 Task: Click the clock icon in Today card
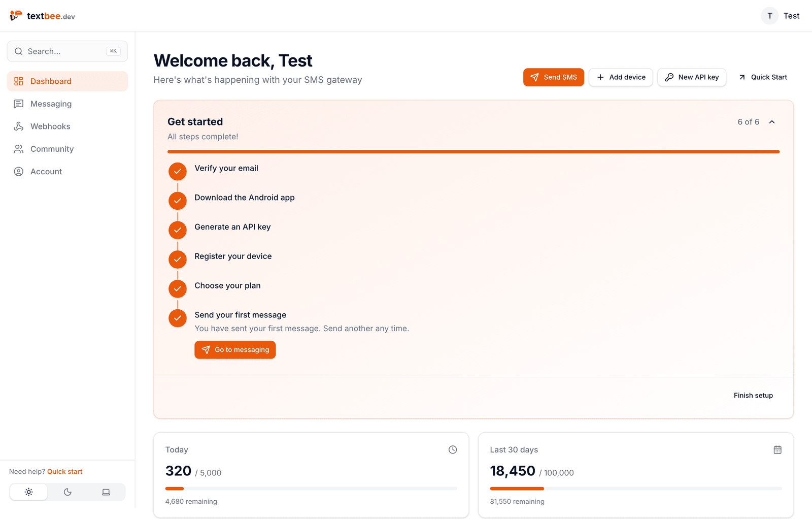453,449
